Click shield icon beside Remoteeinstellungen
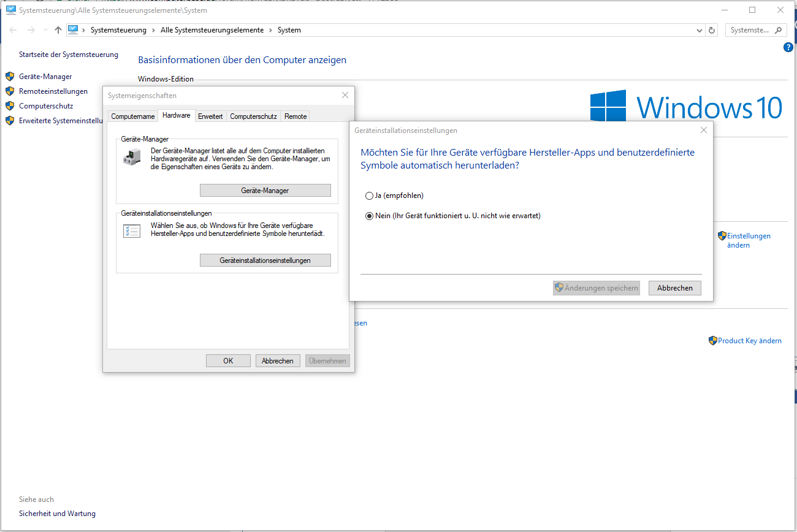This screenshot has width=797, height=532. (x=10, y=91)
